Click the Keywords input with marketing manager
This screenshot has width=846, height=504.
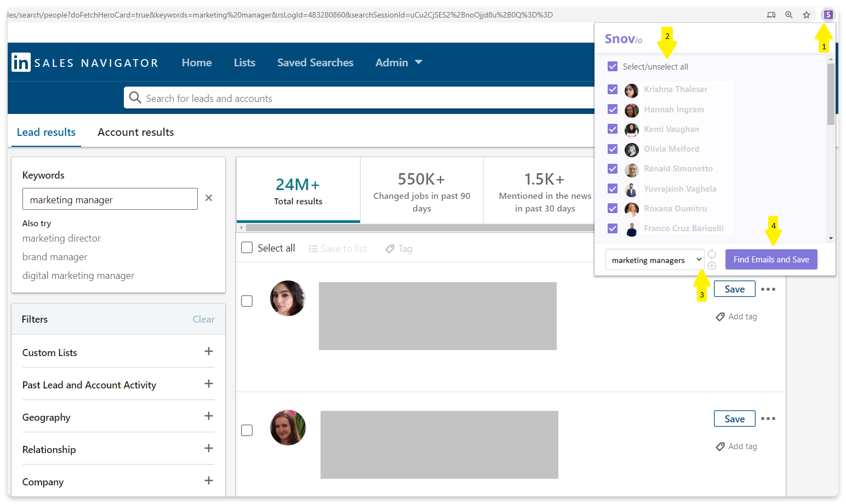tap(110, 199)
